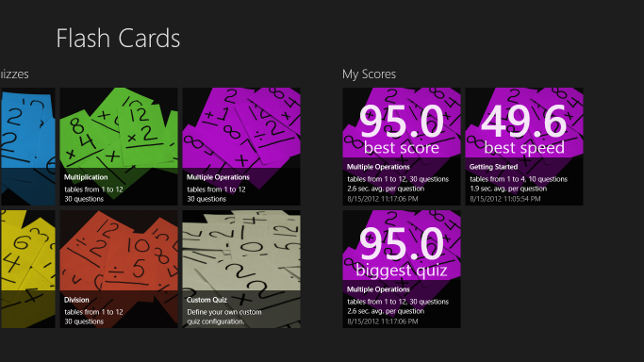This screenshot has height=362, width=644.
Task: Click the 'best score' label
Action: click(402, 148)
